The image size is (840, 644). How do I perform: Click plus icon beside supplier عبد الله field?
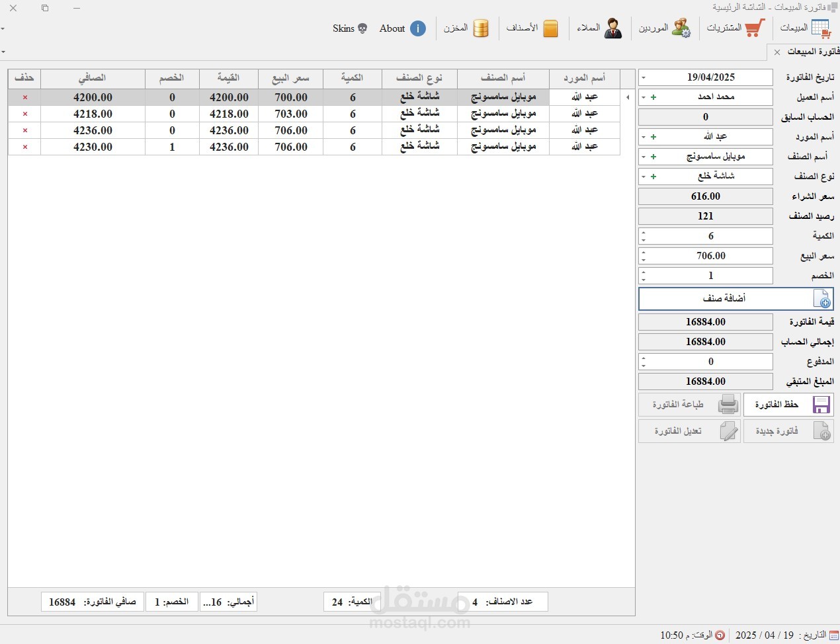click(x=653, y=137)
